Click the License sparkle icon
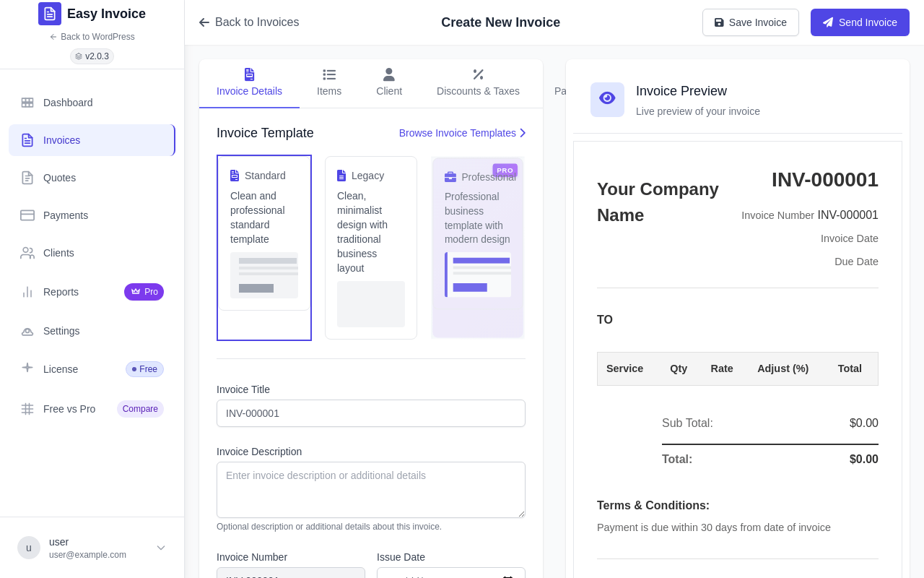 click(27, 368)
